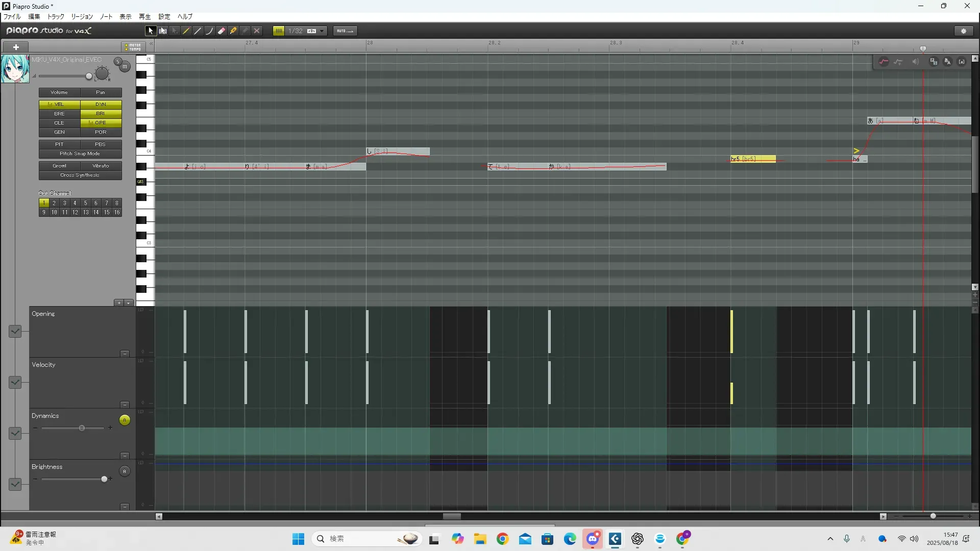Toggle the snap grid button
Screen dimensions: 980x551
(279, 31)
